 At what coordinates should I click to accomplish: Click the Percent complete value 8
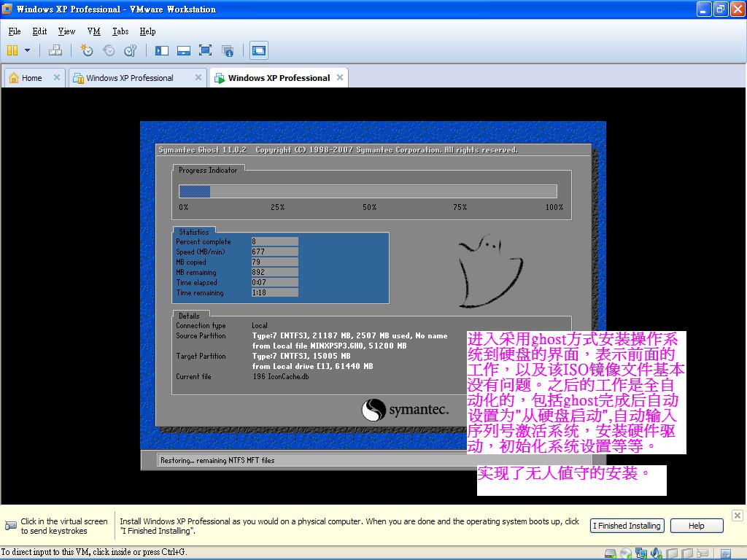pos(274,241)
